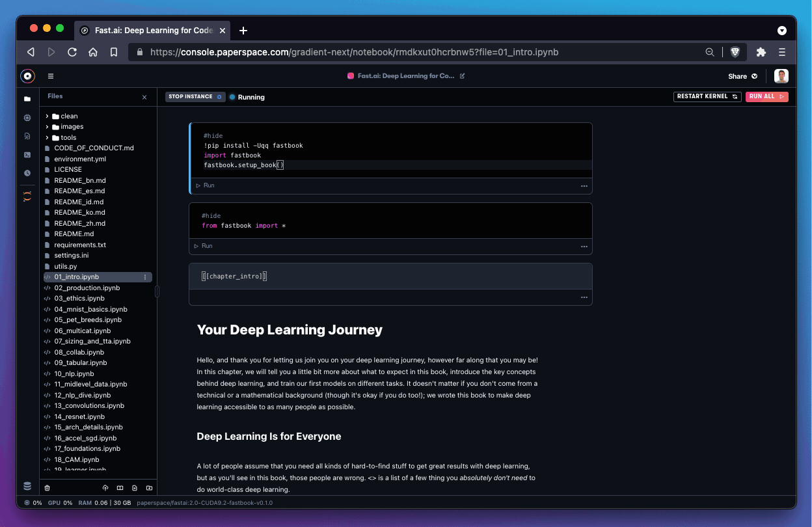Screen dimensions: 812x527
Task: Open the terminal sidebar icon
Action: 27,155
